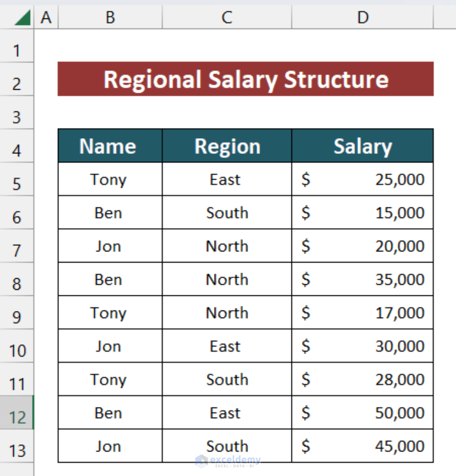
Task: Click the South region cell in row 13
Action: point(227,445)
